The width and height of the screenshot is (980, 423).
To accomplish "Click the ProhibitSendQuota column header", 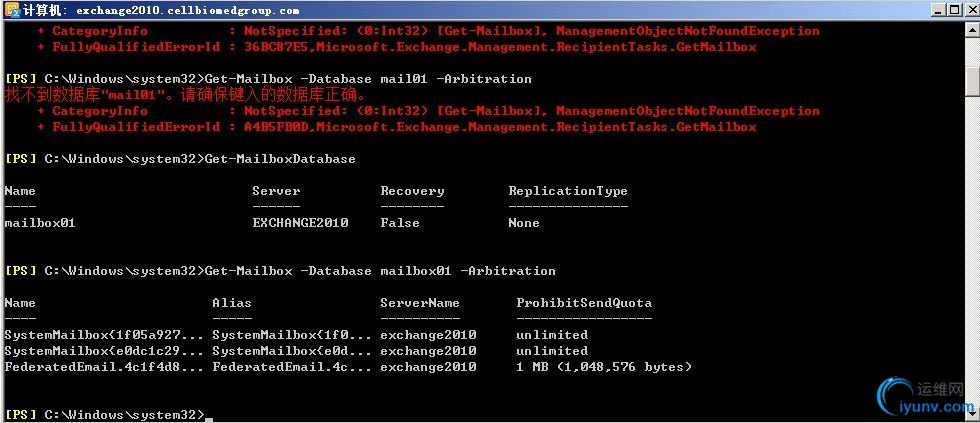I will coord(584,303).
